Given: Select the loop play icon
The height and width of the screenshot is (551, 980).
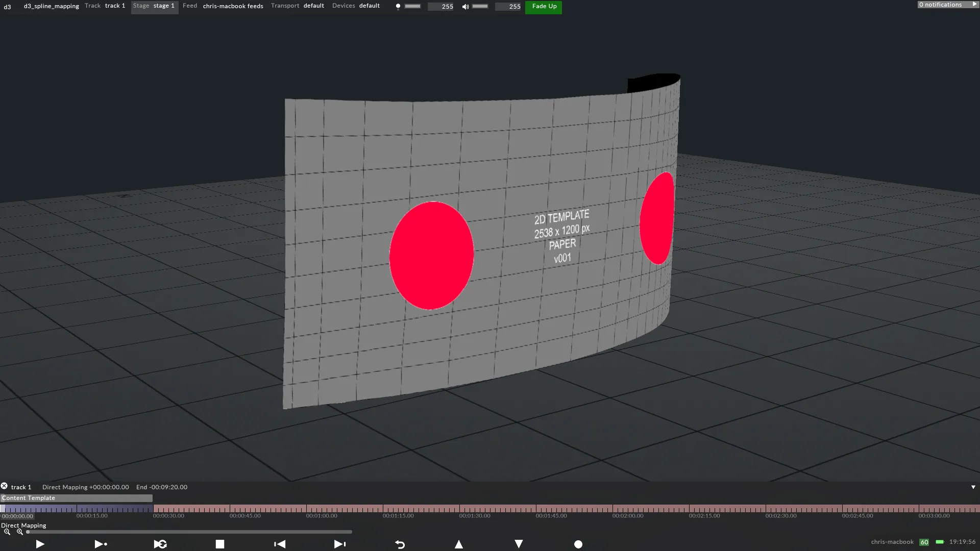Looking at the screenshot, I should (160, 544).
